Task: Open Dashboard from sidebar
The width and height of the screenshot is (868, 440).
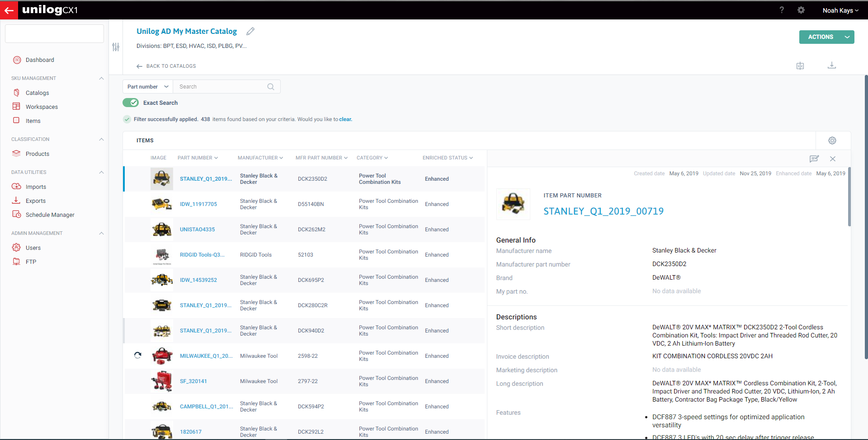Action: (40, 60)
